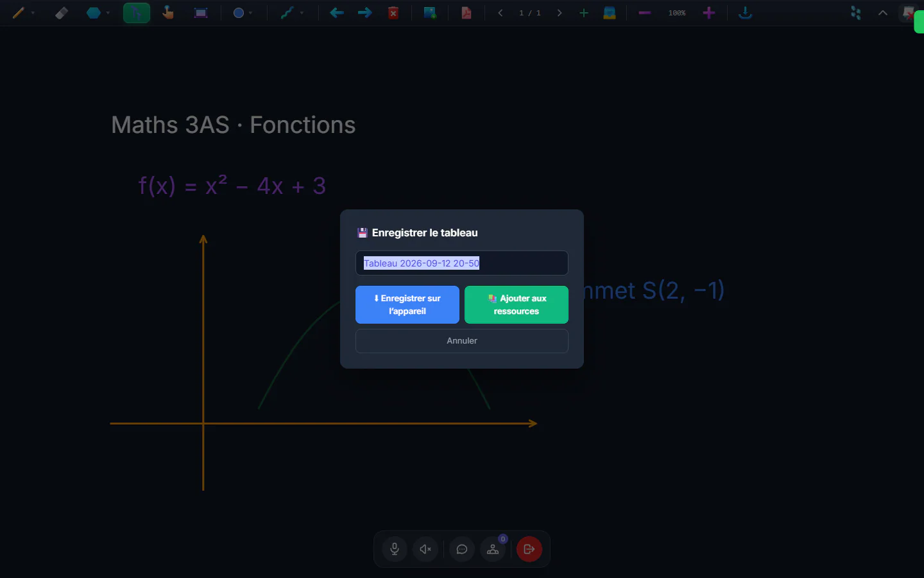Cancel the dialog with Annuler
Viewport: 924px width, 578px height.
pos(462,341)
